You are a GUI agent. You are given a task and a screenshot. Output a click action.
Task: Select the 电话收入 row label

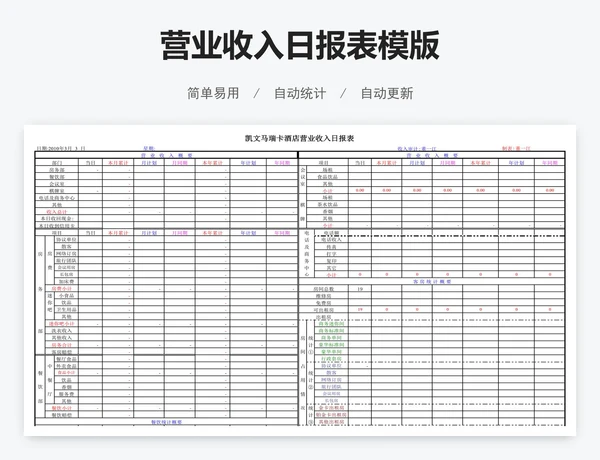pos(331,240)
